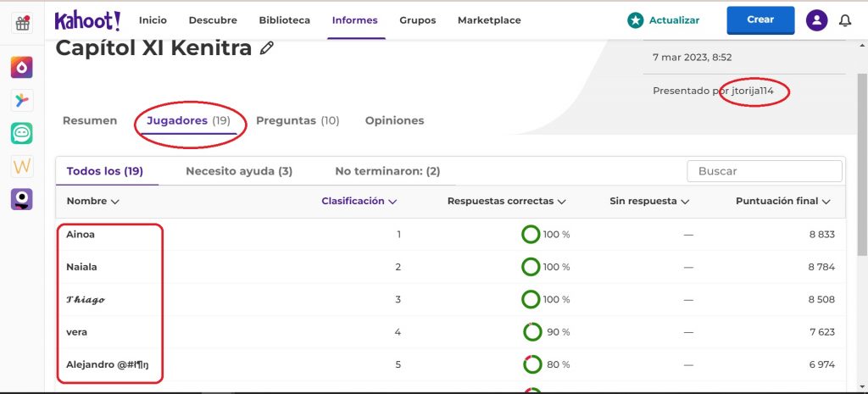The width and height of the screenshot is (868, 394).
Task: Open the orange W sidebar icon
Action: [22, 166]
